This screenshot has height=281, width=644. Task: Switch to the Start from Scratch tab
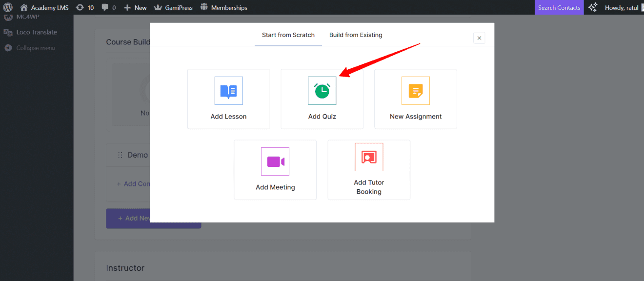tap(288, 35)
